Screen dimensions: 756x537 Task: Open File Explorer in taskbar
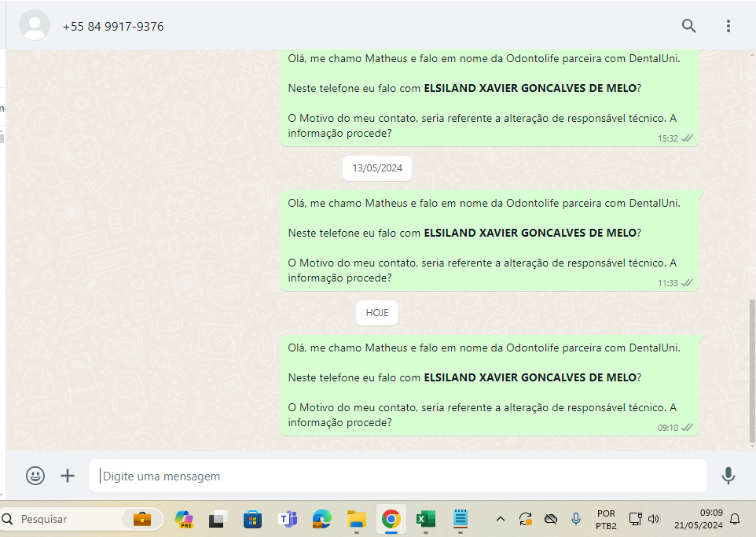coord(357,519)
